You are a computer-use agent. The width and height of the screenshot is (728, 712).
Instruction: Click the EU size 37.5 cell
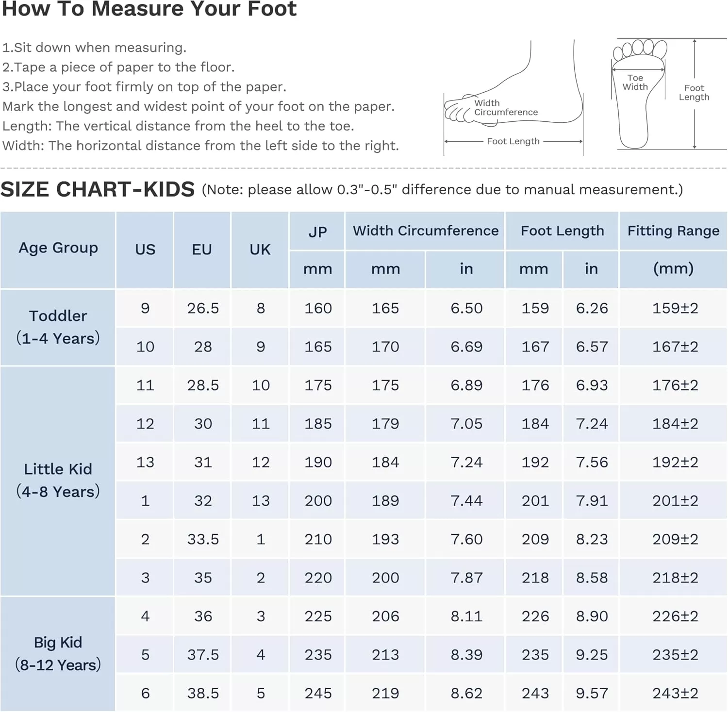pos(203,655)
